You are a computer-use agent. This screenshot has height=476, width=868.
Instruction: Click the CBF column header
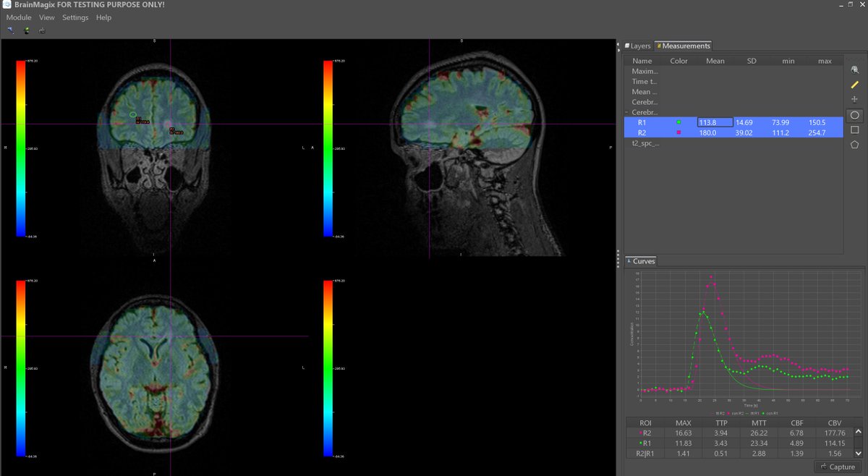(x=796, y=422)
